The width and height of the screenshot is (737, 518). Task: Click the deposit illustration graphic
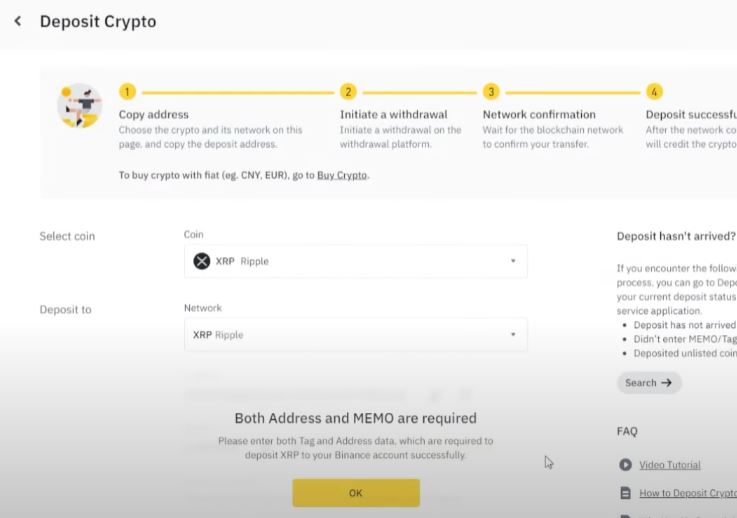[x=80, y=106]
